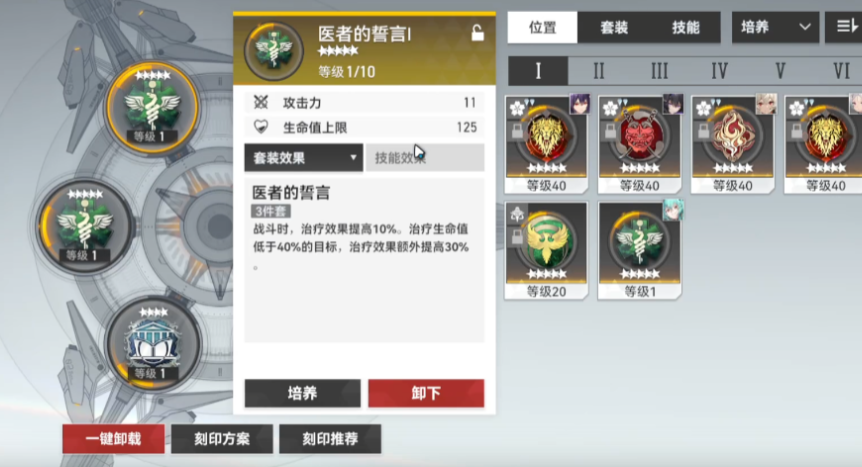This screenshot has width=862, height=467.
Task: Choose the level 1 medic emblem in the inventory
Action: click(639, 250)
